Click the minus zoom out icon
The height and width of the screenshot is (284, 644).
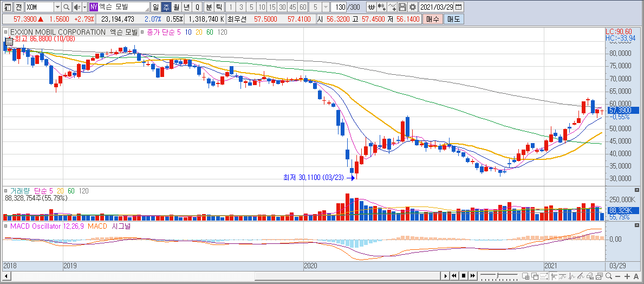(617, 276)
